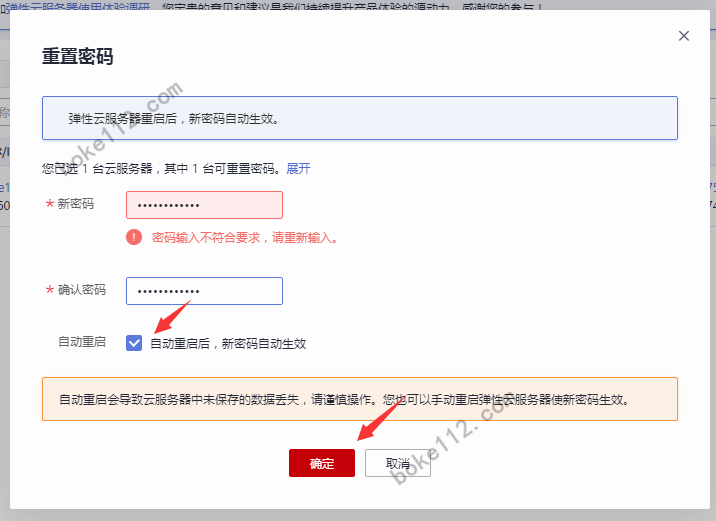
Task: Click the 确认密码 field label
Action: pyautogui.click(x=82, y=289)
